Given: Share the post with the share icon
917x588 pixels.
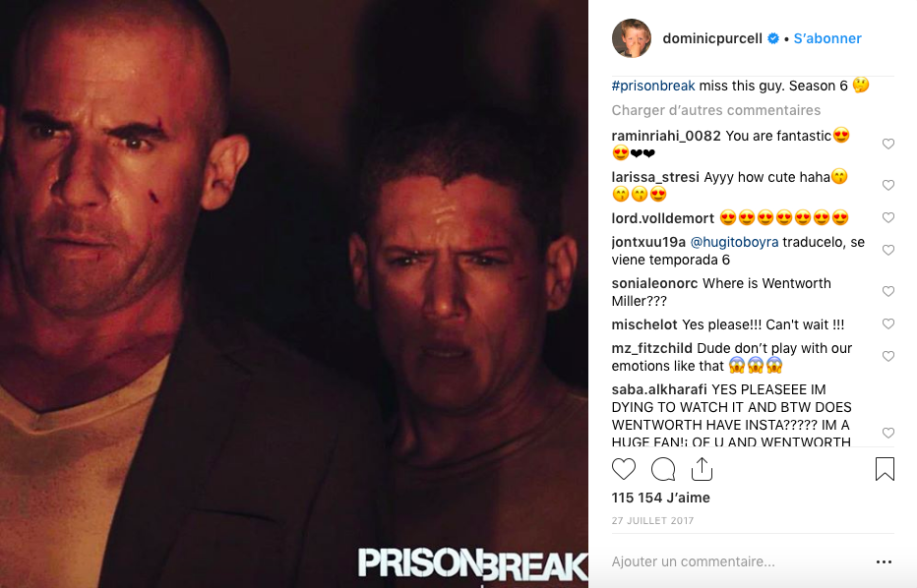Looking at the screenshot, I should tap(702, 469).
